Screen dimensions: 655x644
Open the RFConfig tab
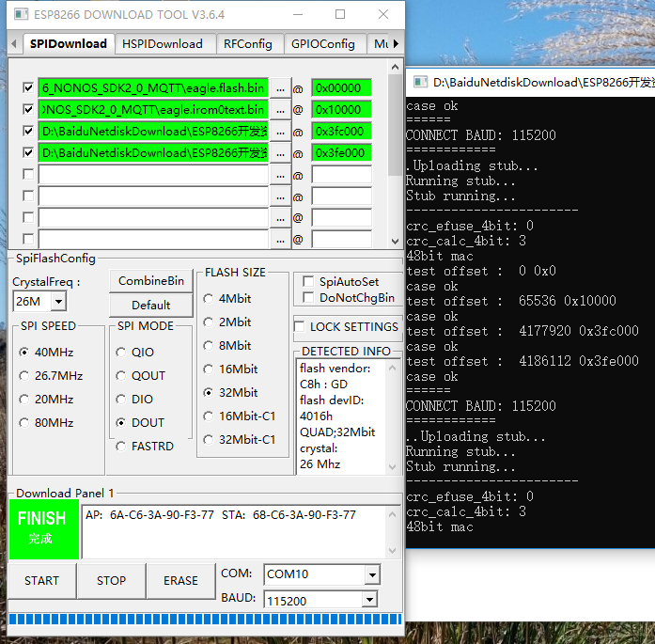click(x=248, y=44)
